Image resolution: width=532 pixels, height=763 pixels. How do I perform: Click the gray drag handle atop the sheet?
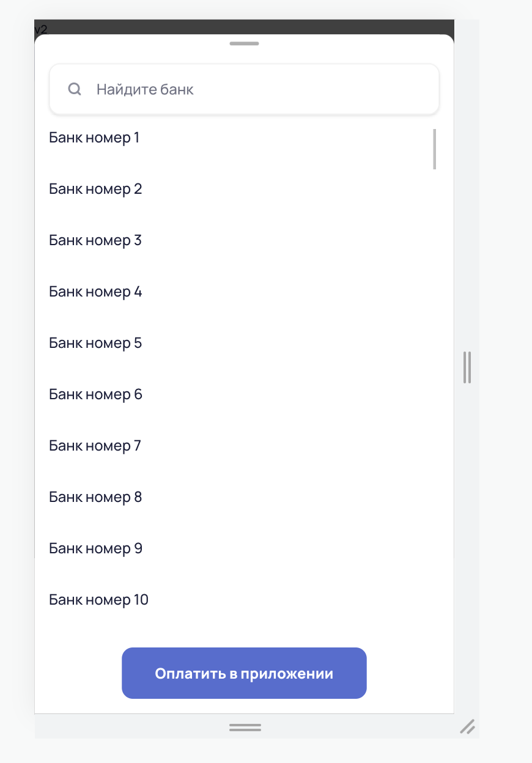[244, 43]
